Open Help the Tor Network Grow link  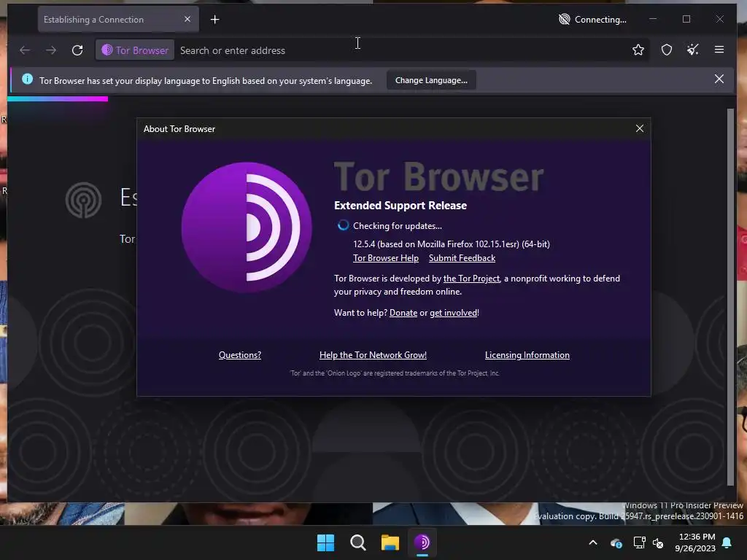(373, 355)
